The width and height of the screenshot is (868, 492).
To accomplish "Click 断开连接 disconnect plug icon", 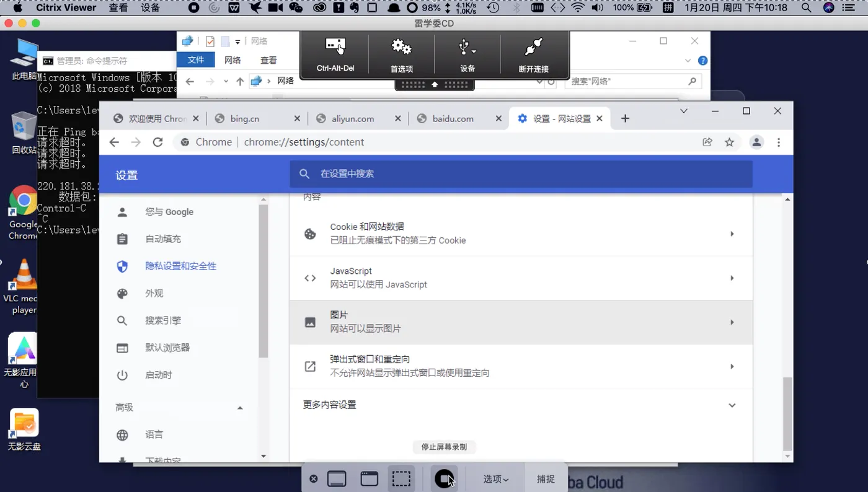I will tap(533, 55).
